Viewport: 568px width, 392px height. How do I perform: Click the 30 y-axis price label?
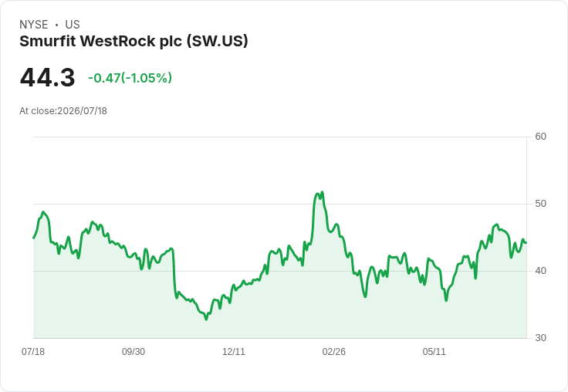(540, 338)
